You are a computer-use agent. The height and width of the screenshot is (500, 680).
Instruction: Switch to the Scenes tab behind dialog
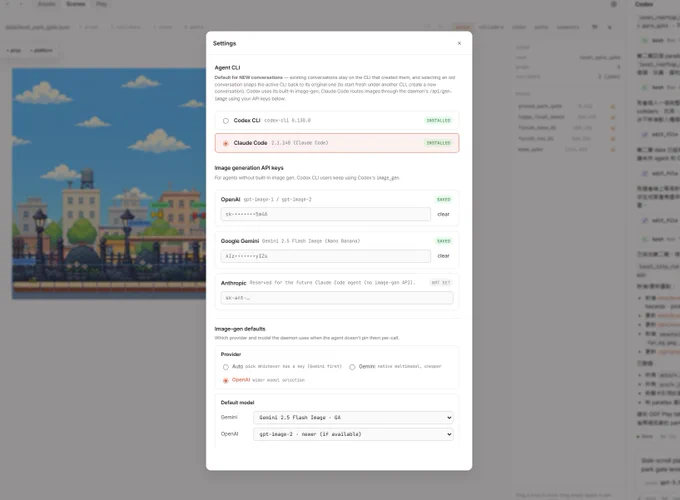[75, 4]
